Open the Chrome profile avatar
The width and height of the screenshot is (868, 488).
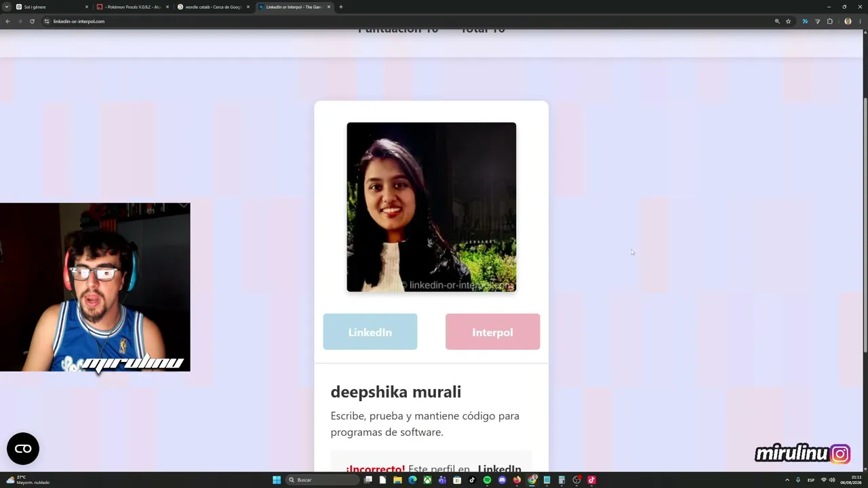pyautogui.click(x=848, y=21)
